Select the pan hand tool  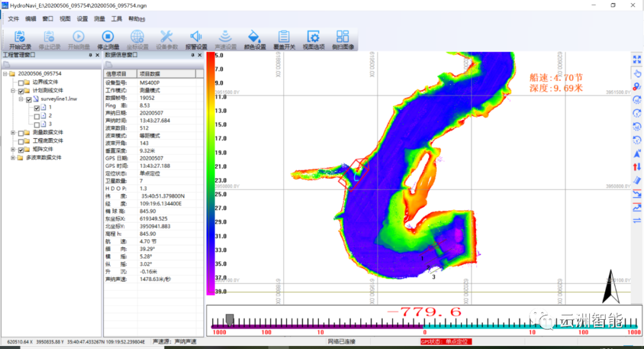click(637, 73)
